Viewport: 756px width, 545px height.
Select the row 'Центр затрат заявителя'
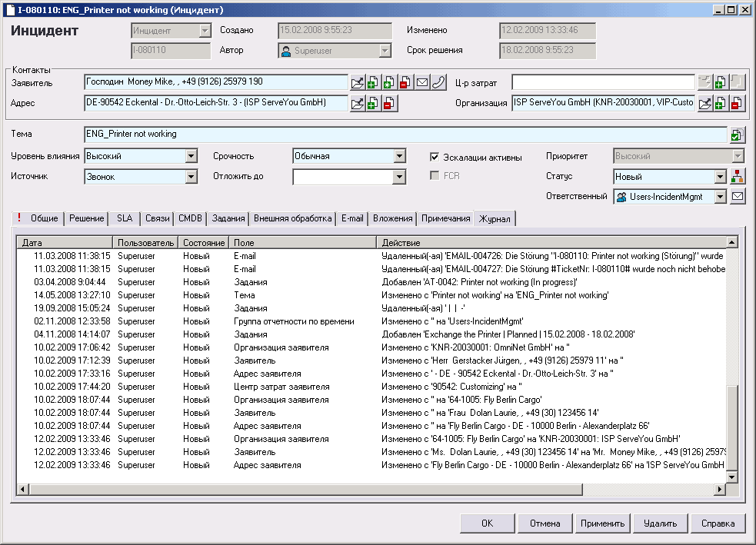point(371,387)
